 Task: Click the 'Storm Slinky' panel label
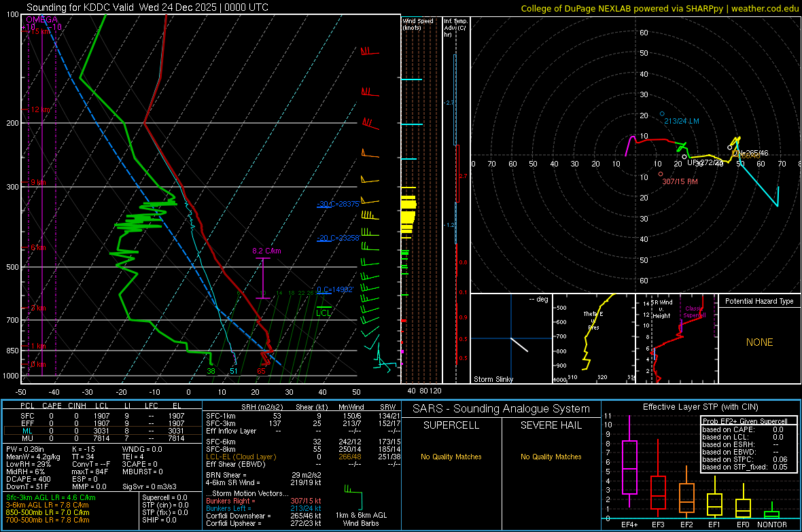(493, 379)
